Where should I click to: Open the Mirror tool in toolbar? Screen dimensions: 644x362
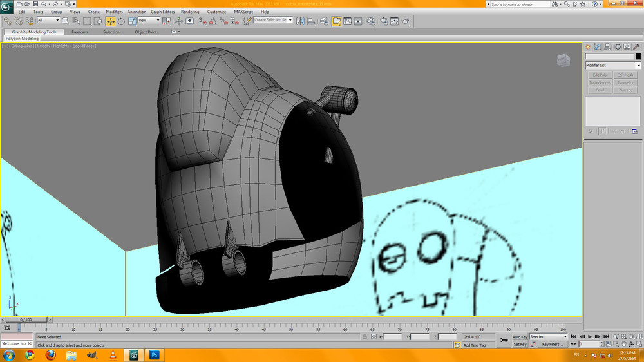pos(301,21)
